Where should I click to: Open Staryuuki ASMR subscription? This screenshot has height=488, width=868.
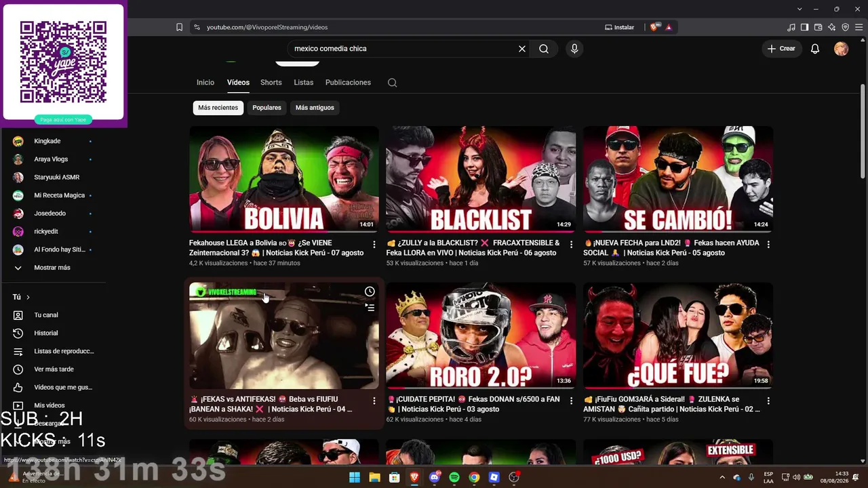pyautogui.click(x=57, y=177)
